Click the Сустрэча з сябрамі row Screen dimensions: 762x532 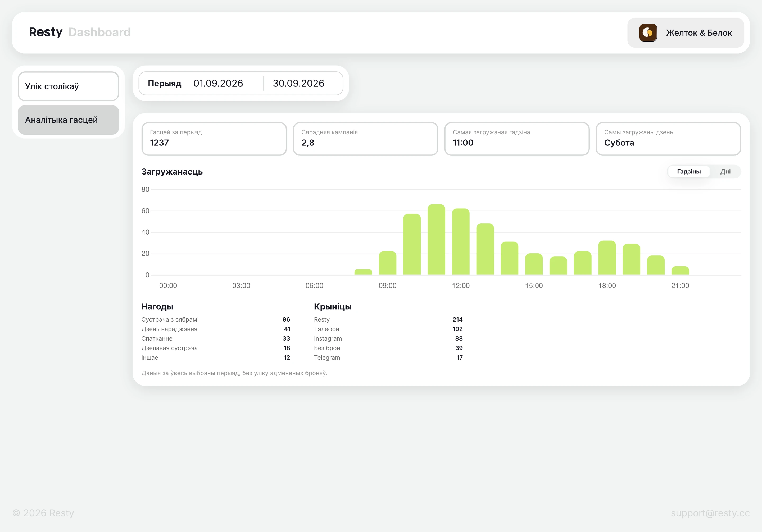pos(216,319)
